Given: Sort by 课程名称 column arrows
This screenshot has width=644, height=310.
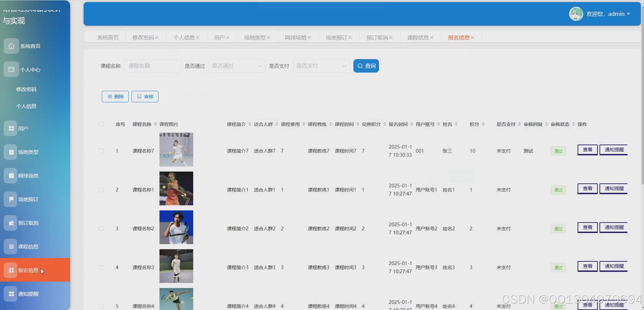Looking at the screenshot, I should 155,124.
